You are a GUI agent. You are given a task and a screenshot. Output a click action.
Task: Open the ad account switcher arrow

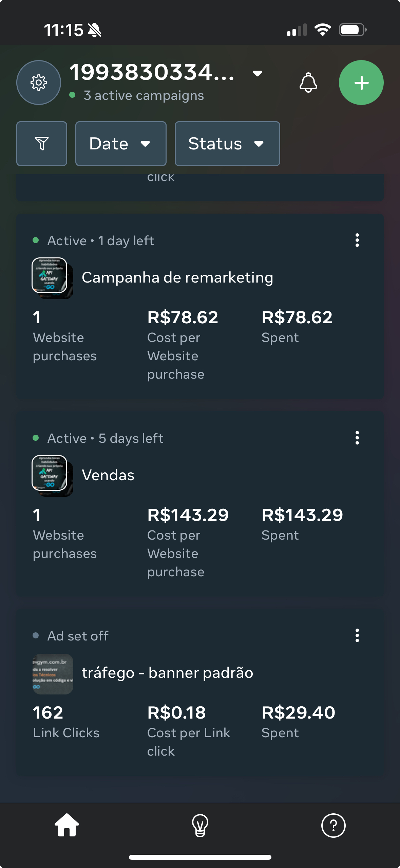click(258, 73)
